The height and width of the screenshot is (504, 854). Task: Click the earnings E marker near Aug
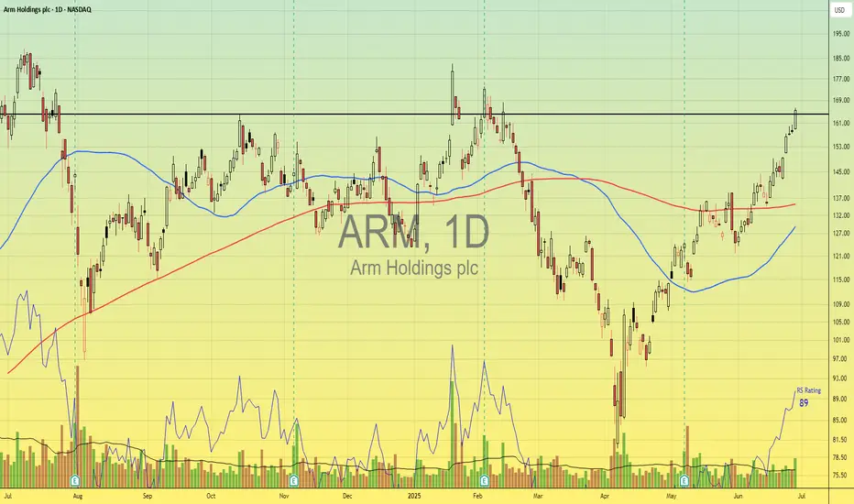pos(75,480)
